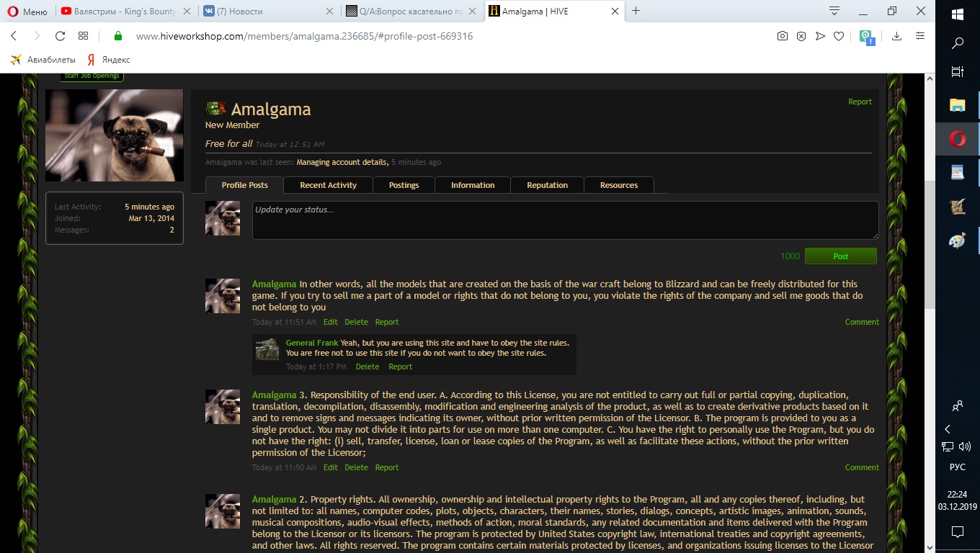Delete General Frank's comment
Screen dimensions: 980x553
(367, 367)
